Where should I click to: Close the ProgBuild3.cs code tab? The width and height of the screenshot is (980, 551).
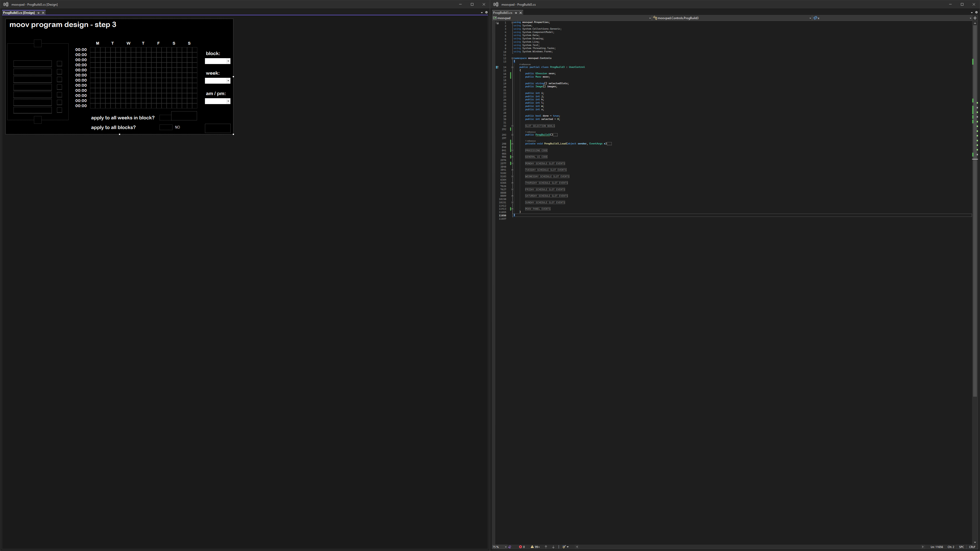[521, 12]
